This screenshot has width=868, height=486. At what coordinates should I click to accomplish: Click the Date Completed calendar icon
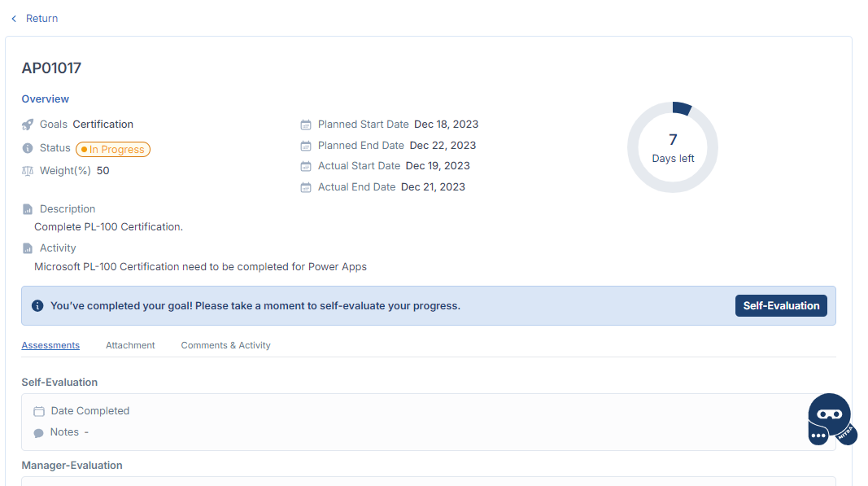(x=39, y=412)
